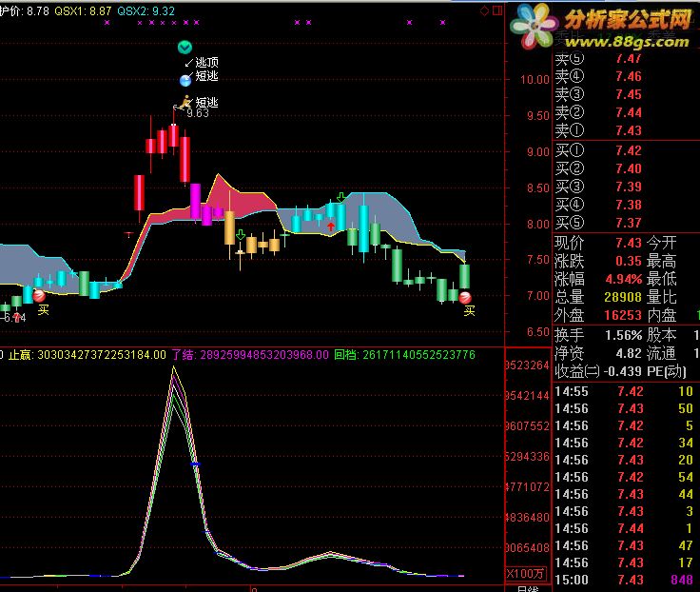This screenshot has height=592, width=700.
Task: Click the QSX1: 8.87 indicator label
Action: (x=83, y=11)
